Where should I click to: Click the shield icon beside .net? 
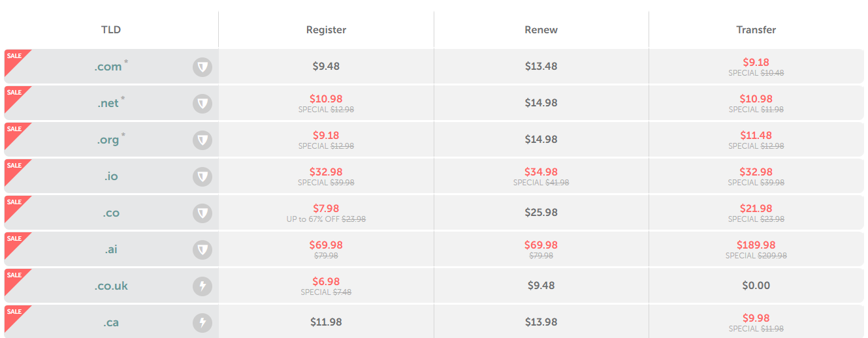(x=202, y=103)
